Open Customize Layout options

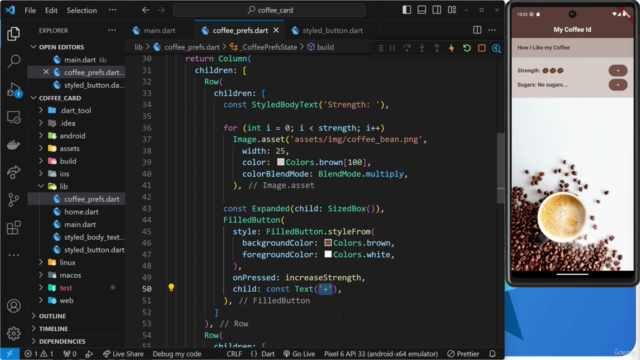(452, 10)
